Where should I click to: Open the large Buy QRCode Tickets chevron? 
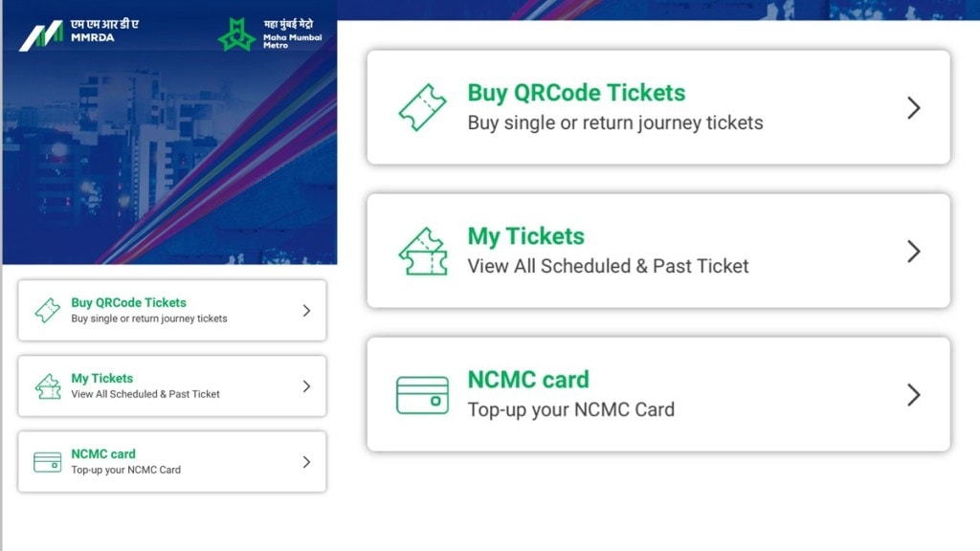[x=913, y=108]
